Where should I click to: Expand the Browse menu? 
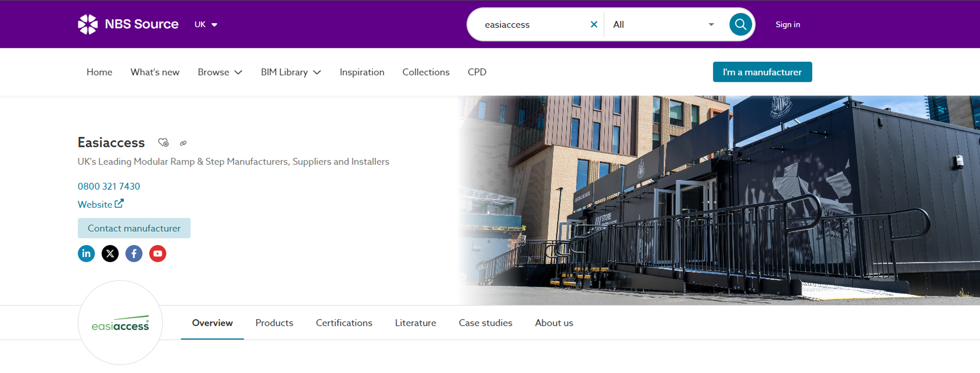click(x=220, y=72)
